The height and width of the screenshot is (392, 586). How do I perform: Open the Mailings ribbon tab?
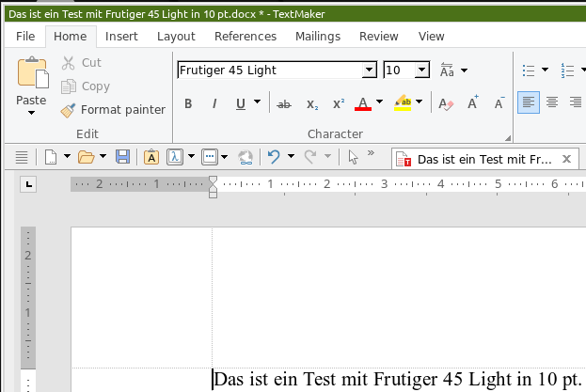coord(318,37)
